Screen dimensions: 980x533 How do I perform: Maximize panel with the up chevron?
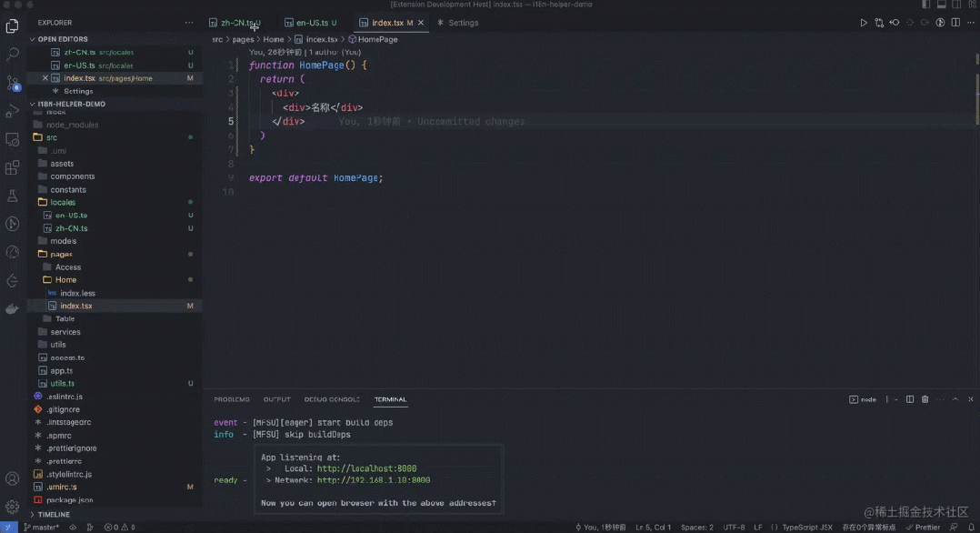(x=955, y=399)
